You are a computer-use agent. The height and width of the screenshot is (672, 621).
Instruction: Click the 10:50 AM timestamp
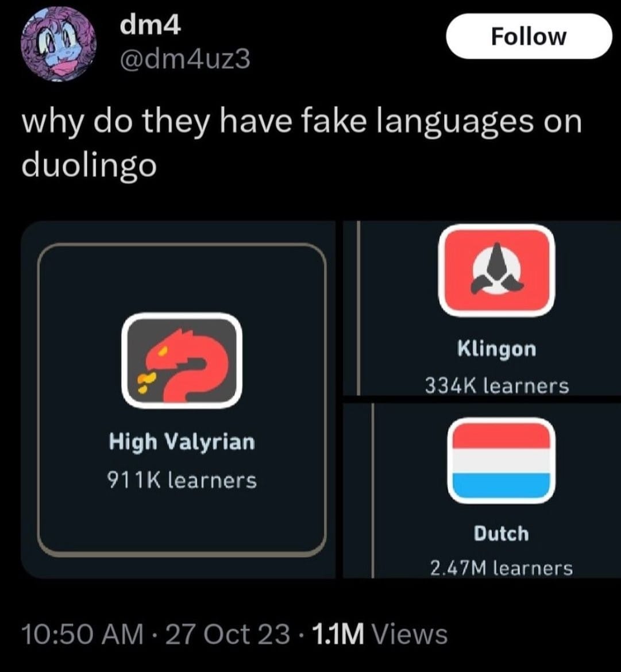(x=83, y=634)
